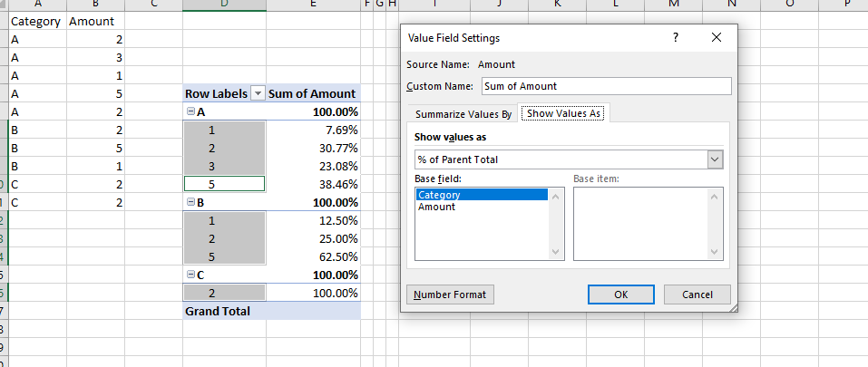Collapse the A group in pivot table
This screenshot has width=868, height=367.
(x=191, y=111)
